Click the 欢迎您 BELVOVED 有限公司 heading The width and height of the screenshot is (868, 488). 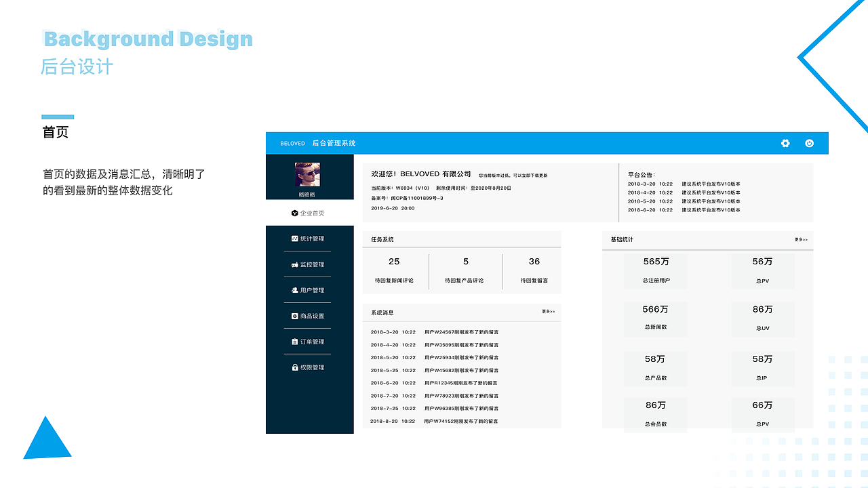tap(421, 174)
